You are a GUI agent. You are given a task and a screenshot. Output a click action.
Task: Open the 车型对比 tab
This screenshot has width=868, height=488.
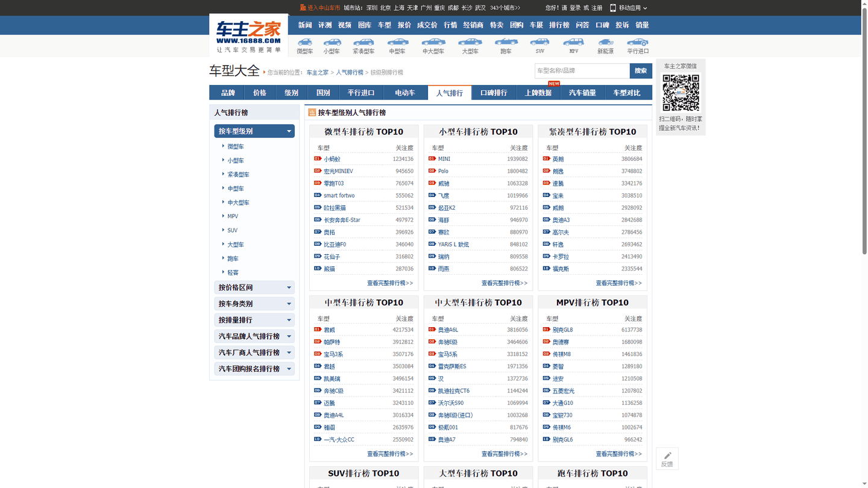pos(627,93)
